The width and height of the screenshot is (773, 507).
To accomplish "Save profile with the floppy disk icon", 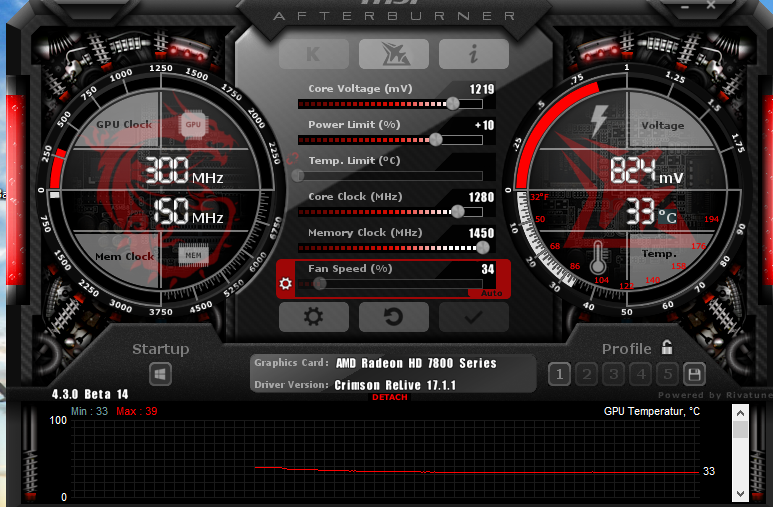I will (x=694, y=374).
